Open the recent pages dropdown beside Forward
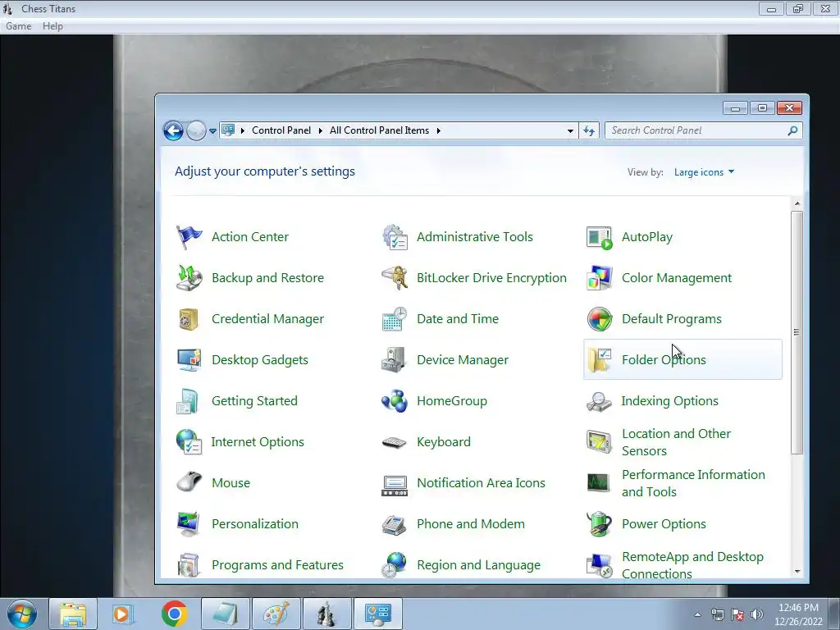Viewport: 840px width, 630px height. 212,130
